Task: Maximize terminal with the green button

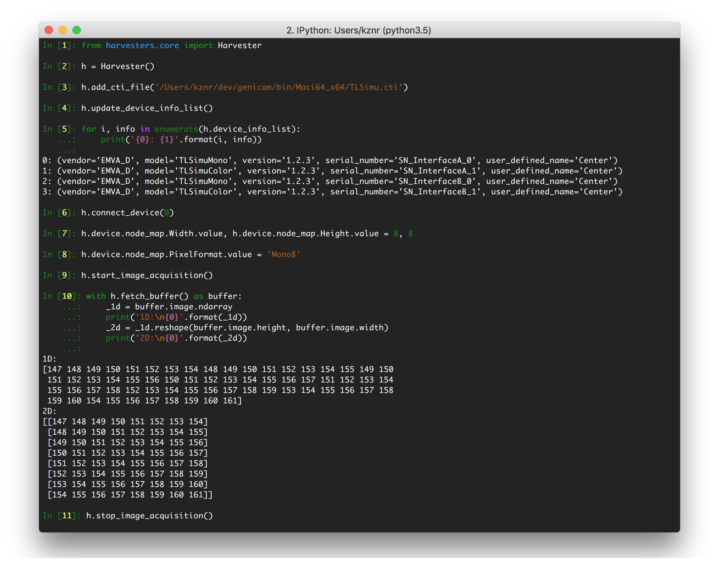Action: pos(77,30)
